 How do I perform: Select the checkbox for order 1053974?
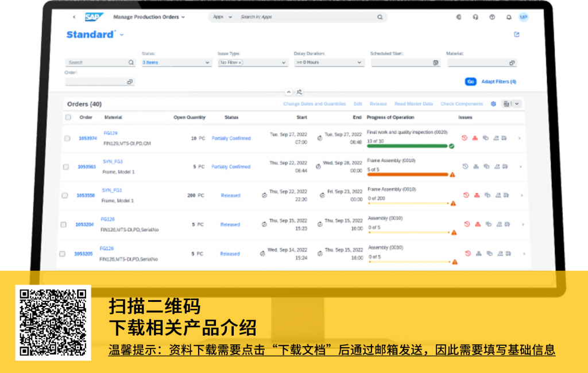tap(67, 138)
